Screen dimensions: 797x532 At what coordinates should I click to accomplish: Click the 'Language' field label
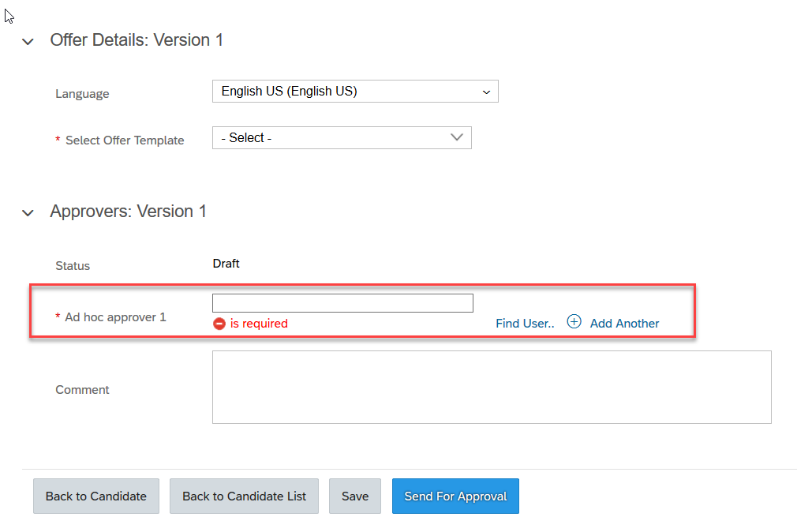(x=82, y=94)
